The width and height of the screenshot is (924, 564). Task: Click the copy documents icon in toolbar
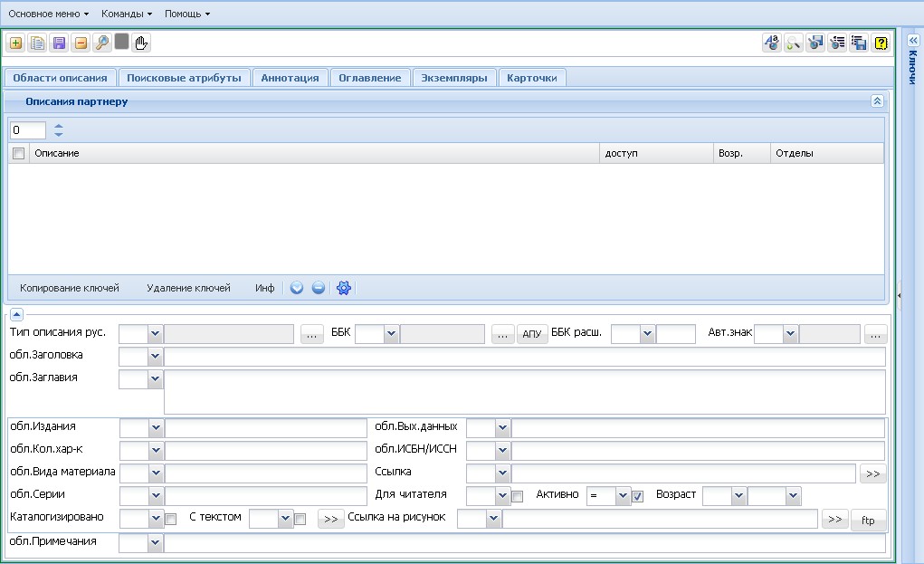(37, 43)
